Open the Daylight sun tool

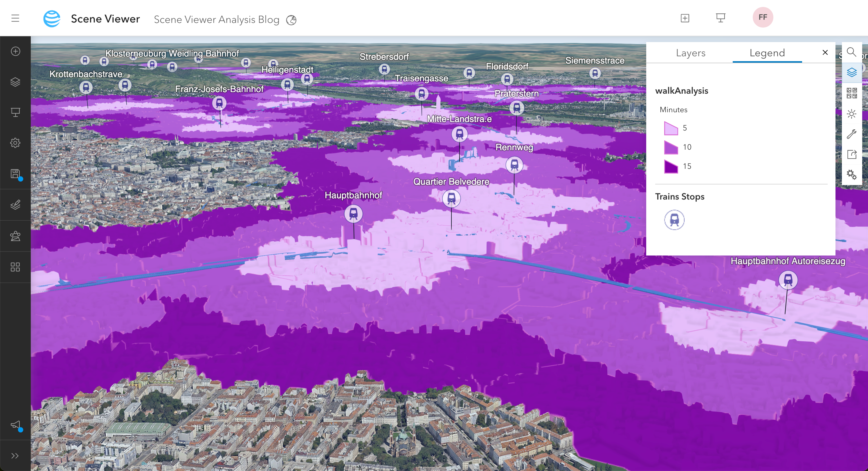tap(851, 114)
